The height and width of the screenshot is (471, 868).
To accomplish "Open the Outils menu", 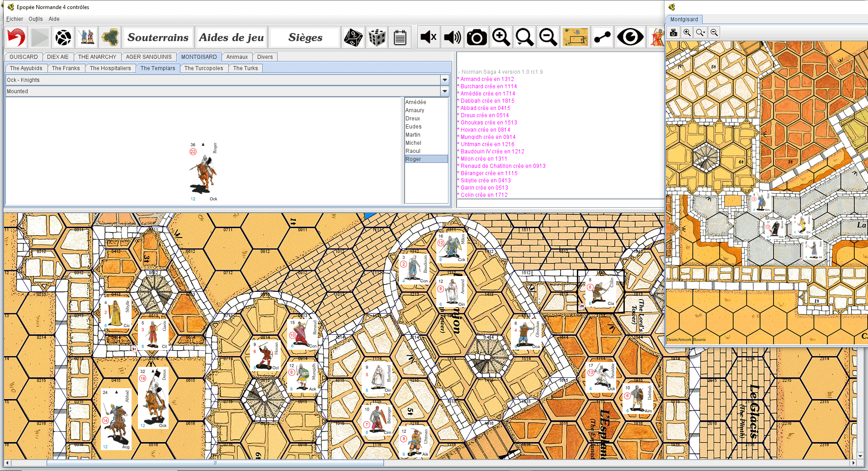I will pos(36,19).
